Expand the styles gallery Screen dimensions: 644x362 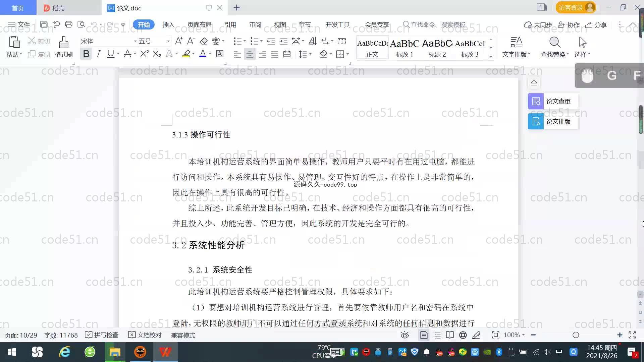[491, 56]
